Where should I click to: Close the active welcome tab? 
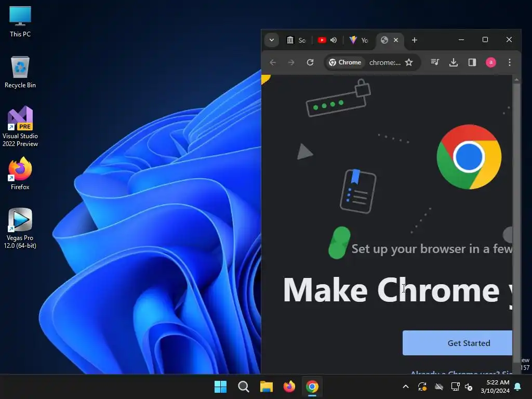point(396,40)
